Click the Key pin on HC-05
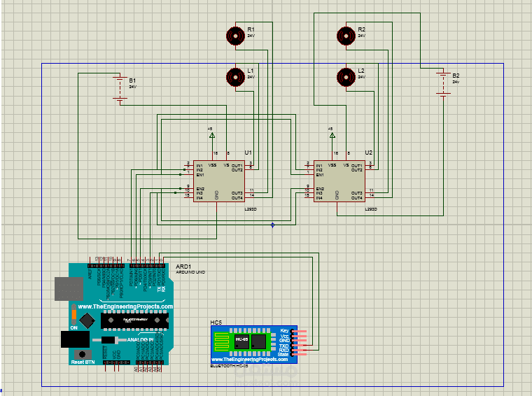The width and height of the screenshot is (532, 396). 300,331
